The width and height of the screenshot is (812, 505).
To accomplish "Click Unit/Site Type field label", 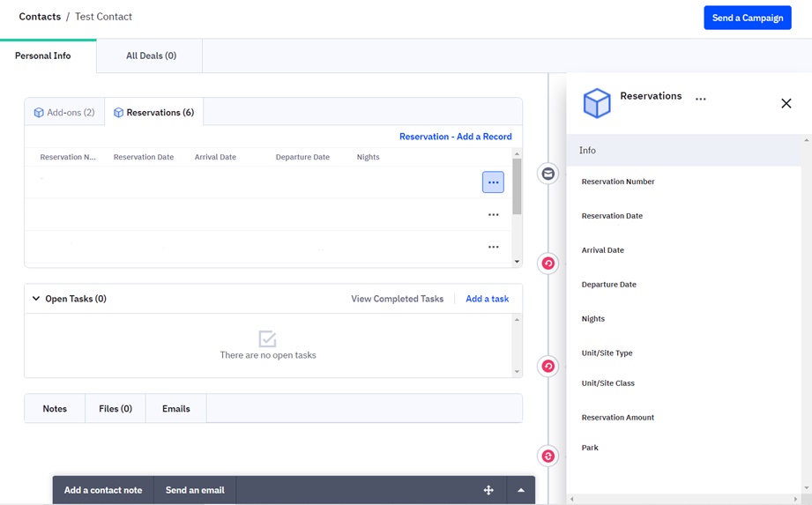I will point(607,353).
